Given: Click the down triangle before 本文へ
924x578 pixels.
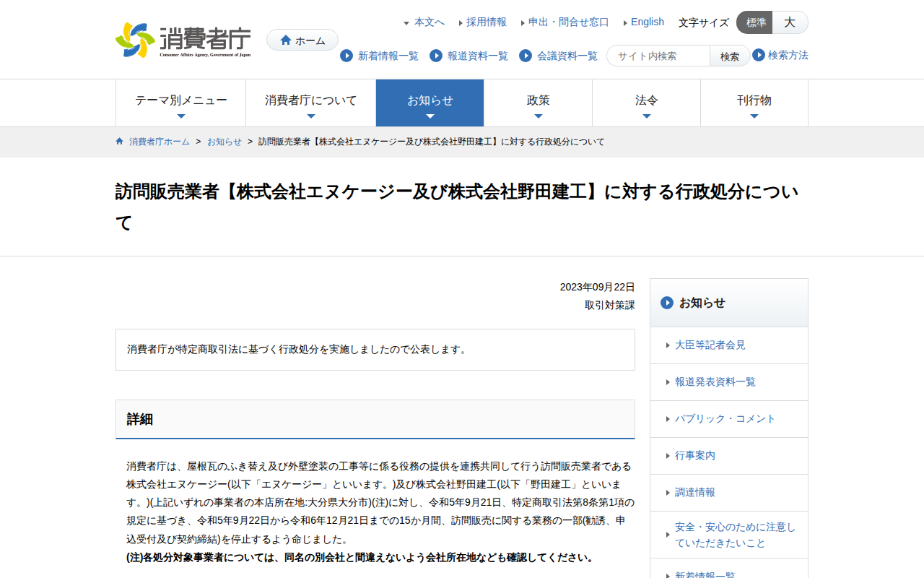Looking at the screenshot, I should point(406,23).
